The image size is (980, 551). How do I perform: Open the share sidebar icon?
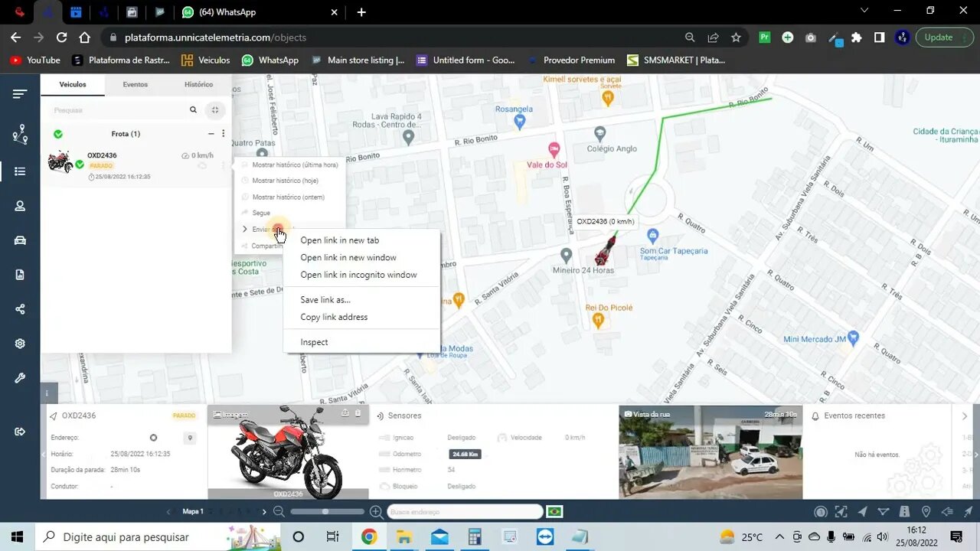point(20,309)
